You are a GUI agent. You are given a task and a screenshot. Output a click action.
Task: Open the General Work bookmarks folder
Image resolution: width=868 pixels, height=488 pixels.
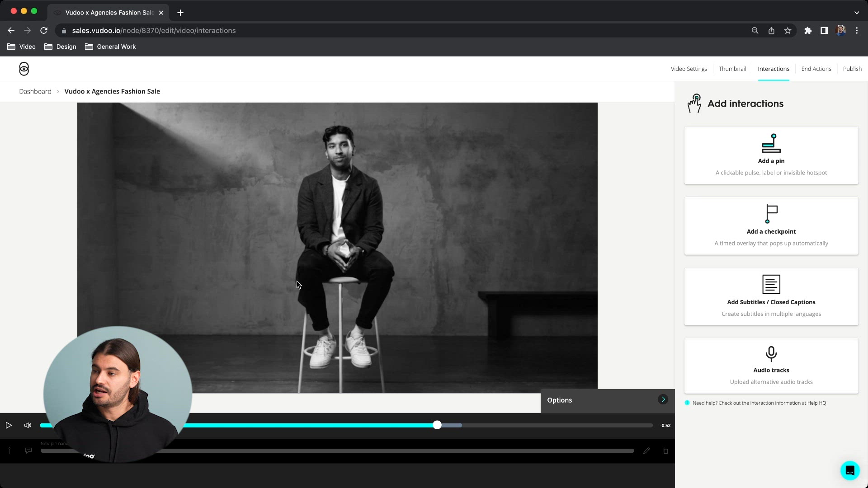(110, 47)
